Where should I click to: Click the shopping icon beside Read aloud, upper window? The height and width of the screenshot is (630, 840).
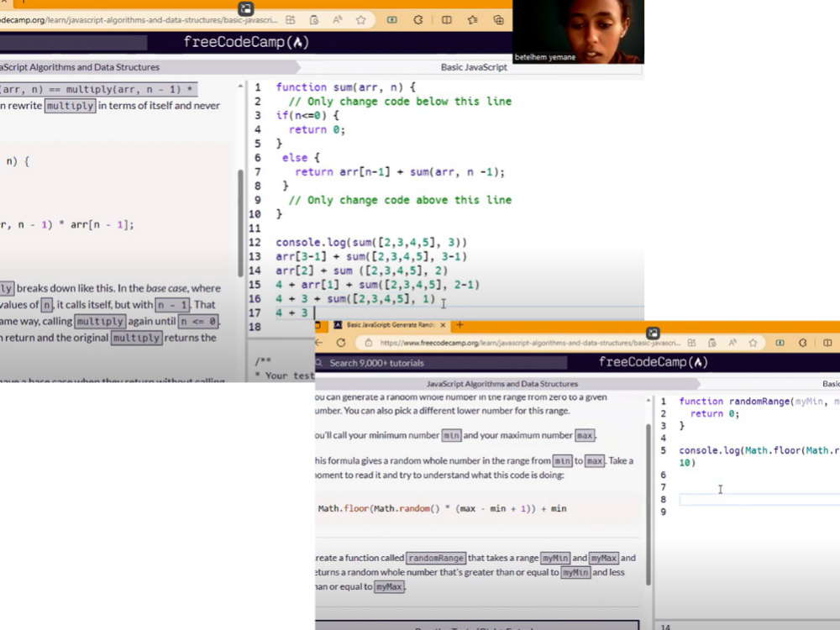click(314, 20)
